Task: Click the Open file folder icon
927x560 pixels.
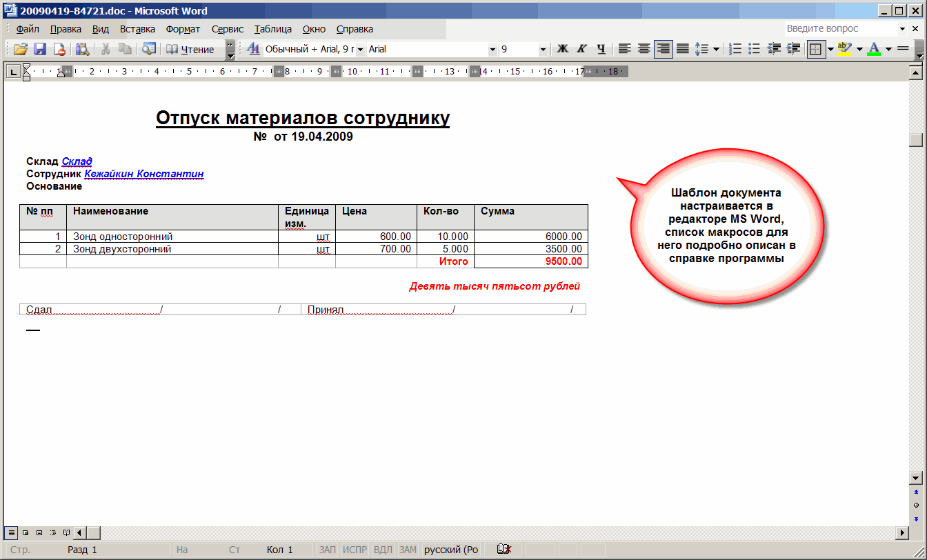Action: pos(20,49)
